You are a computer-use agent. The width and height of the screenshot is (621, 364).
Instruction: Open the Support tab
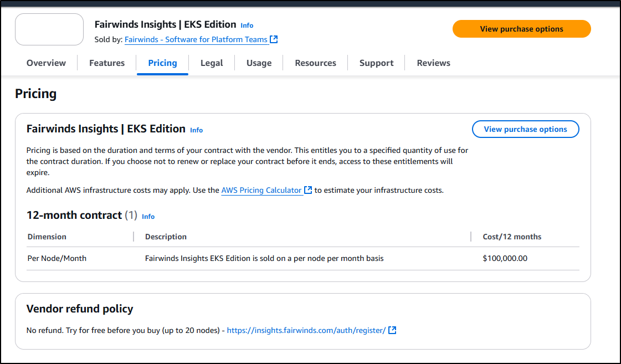376,63
